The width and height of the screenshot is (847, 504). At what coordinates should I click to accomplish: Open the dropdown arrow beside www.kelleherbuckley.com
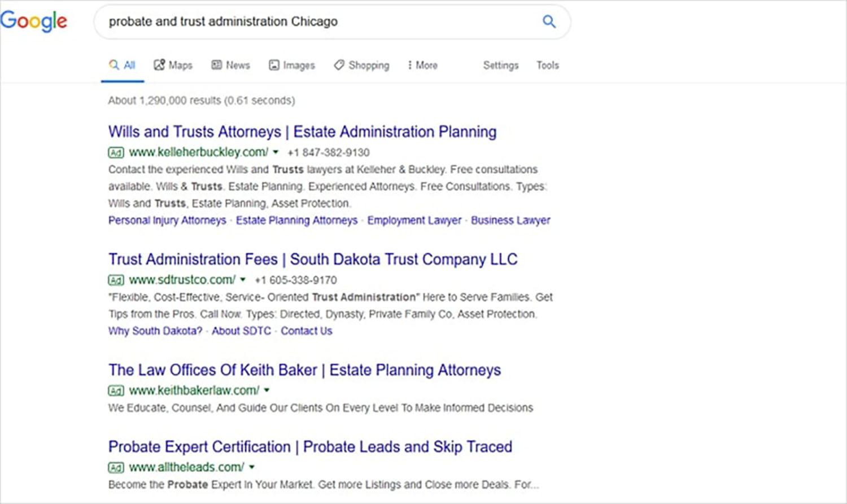[x=276, y=152]
